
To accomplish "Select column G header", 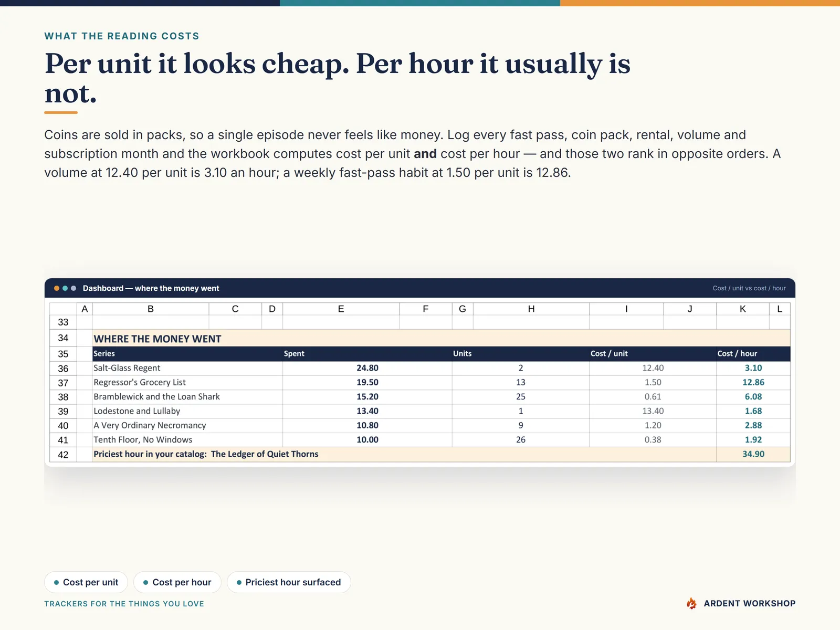I will click(463, 309).
